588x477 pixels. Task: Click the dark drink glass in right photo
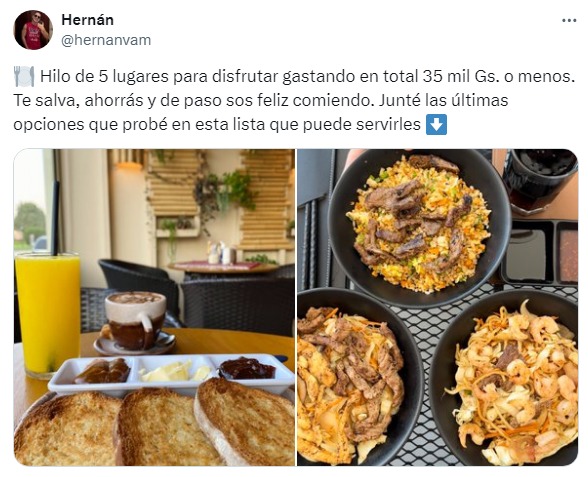[540, 181]
